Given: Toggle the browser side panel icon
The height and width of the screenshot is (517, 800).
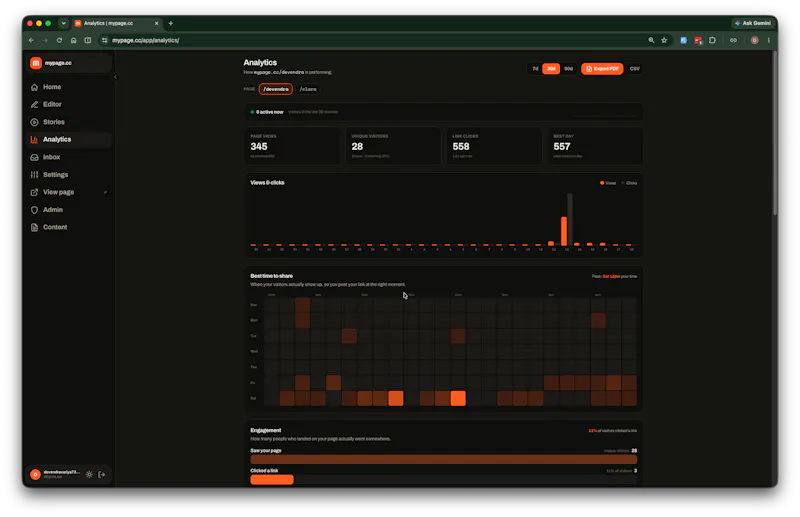Looking at the screenshot, I should pos(88,40).
